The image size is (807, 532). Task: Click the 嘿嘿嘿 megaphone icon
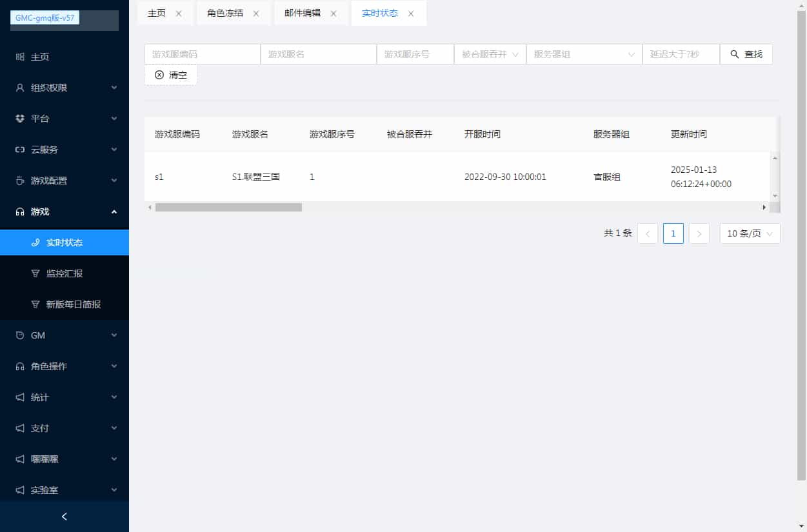coord(20,459)
